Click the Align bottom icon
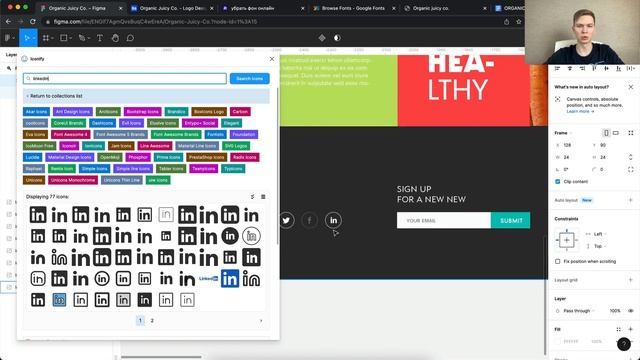 [619, 69]
